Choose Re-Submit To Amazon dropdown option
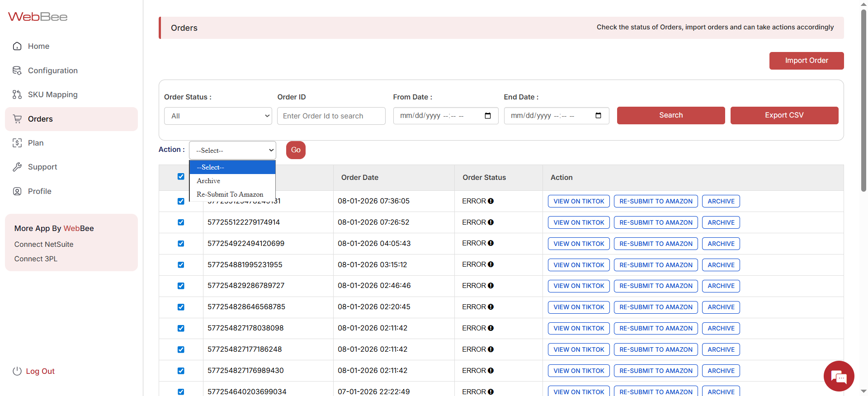868x396 pixels. click(x=230, y=194)
